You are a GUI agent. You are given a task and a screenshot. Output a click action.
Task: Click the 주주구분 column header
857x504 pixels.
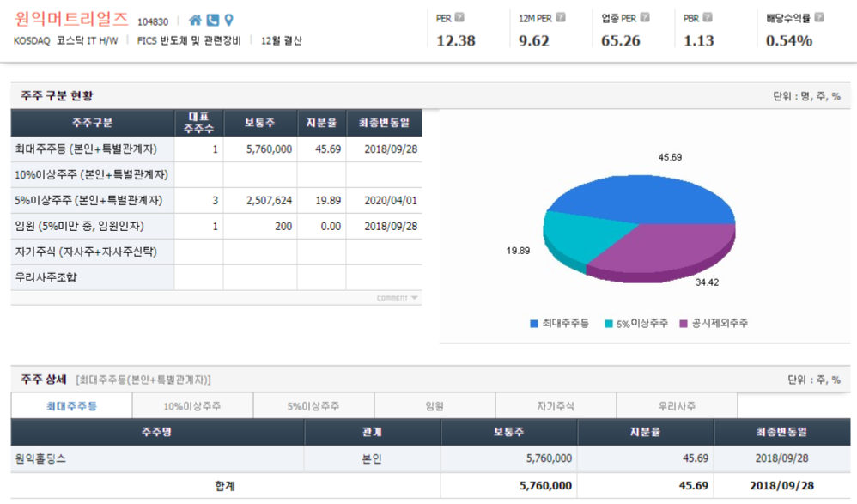93,123
